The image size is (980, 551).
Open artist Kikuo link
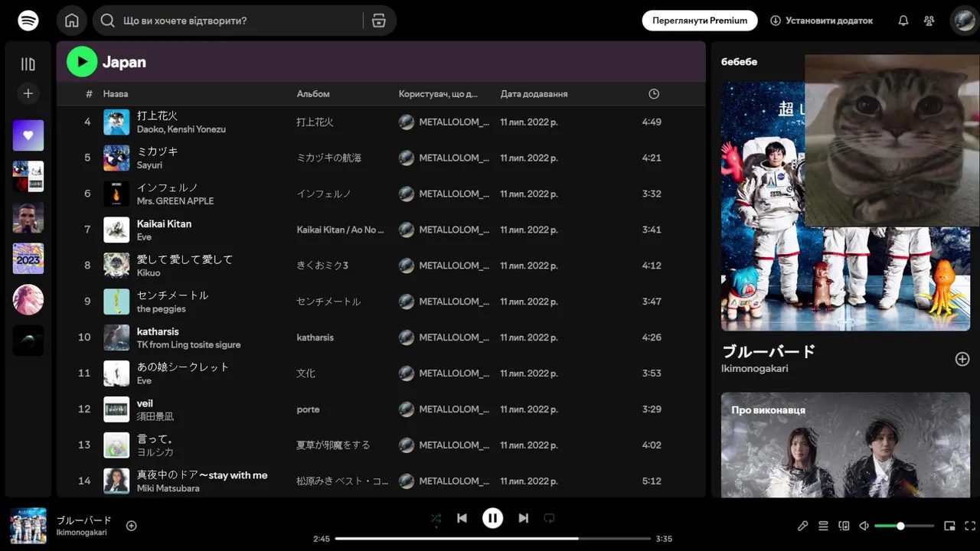coord(149,273)
